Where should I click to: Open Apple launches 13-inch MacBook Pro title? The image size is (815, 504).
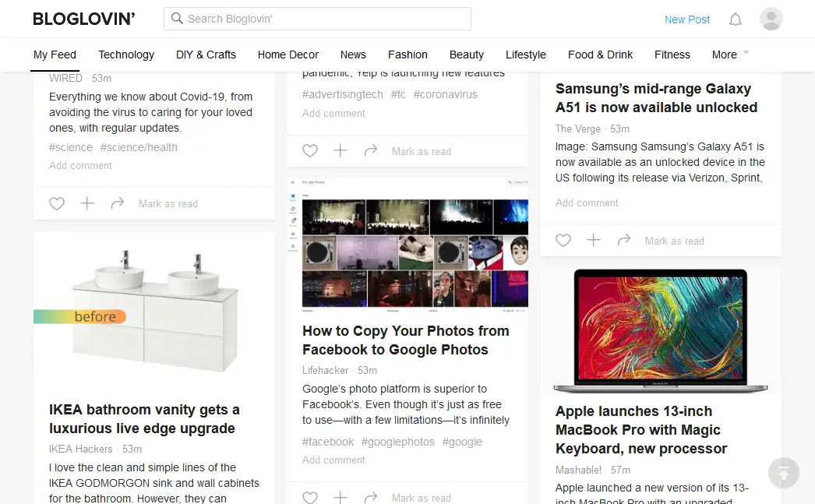pos(641,430)
